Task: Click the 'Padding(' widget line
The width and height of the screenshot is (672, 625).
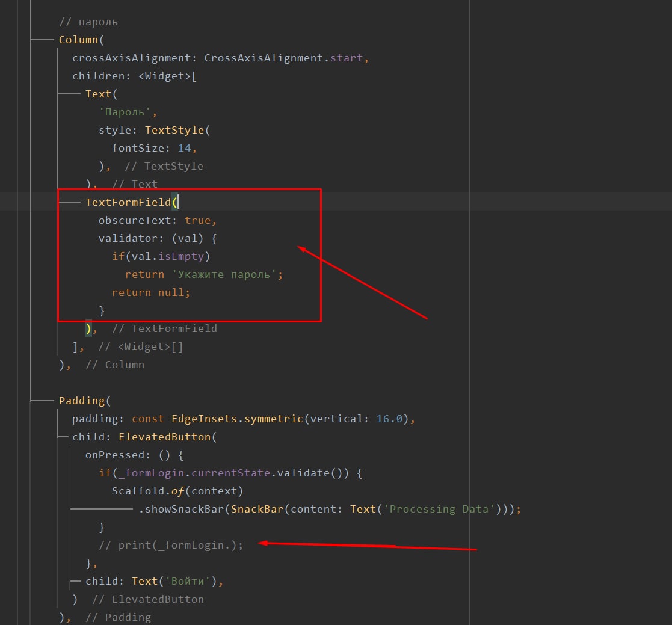Action: (x=85, y=401)
